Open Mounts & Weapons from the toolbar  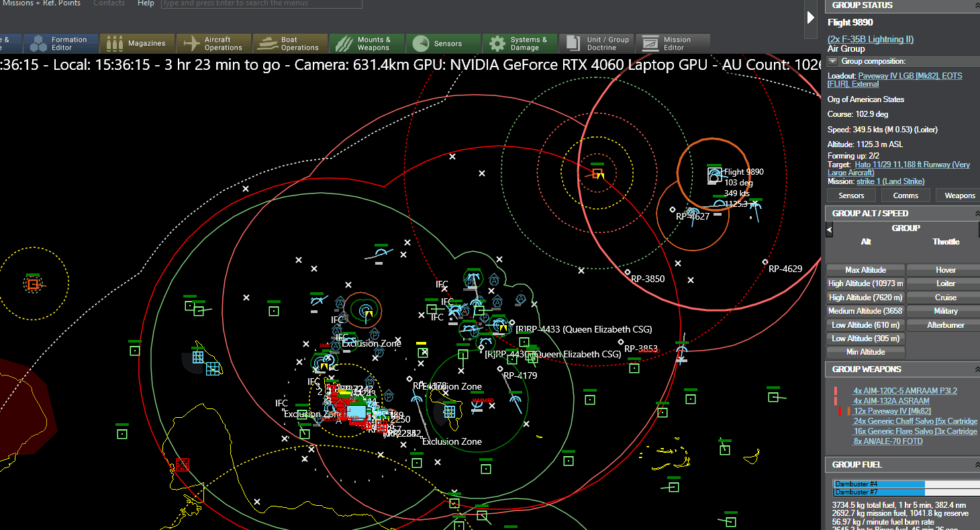click(366, 44)
